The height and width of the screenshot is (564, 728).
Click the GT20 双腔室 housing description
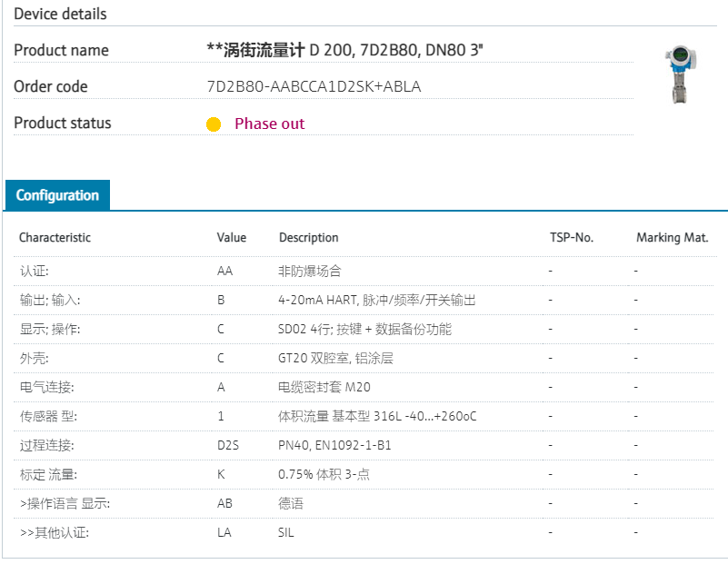pyautogui.click(x=335, y=358)
